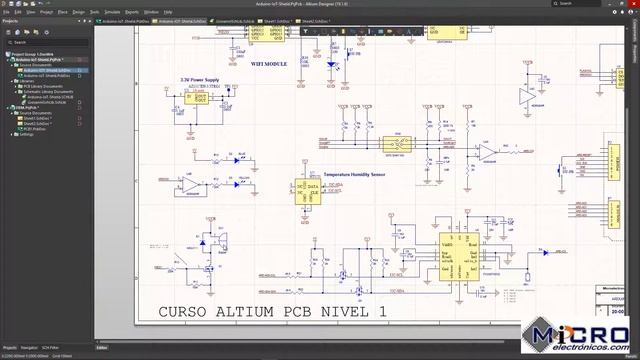Select Arduino-IoT-Shield.SCHLIB in tree

point(50,97)
